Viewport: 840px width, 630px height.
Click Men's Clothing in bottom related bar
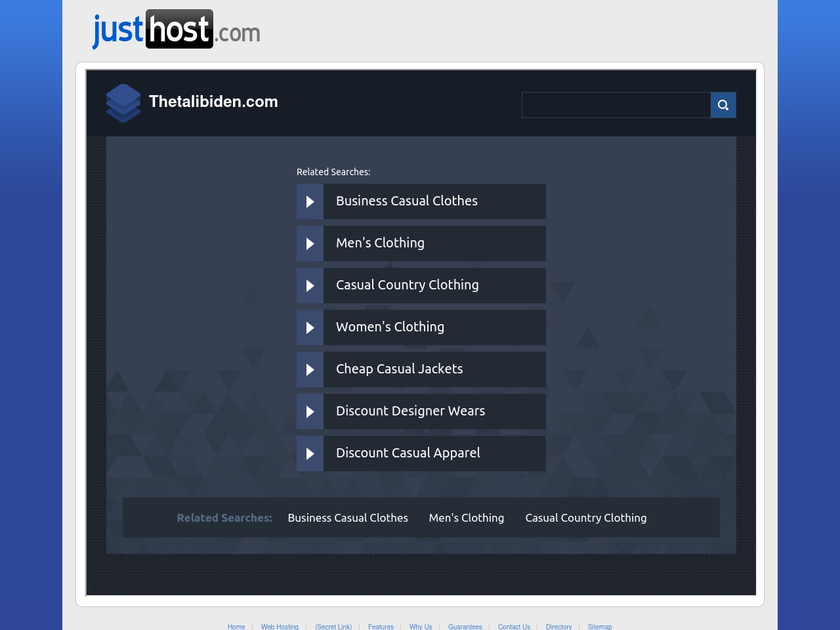point(467,518)
